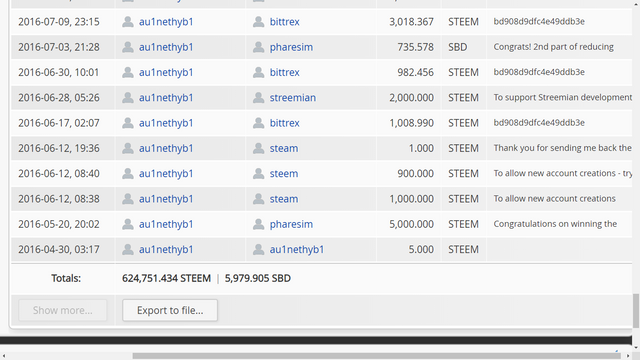640x360 pixels.
Task: Click recipient avatar in 2016-06-30 10:01 row
Action: (x=258, y=72)
